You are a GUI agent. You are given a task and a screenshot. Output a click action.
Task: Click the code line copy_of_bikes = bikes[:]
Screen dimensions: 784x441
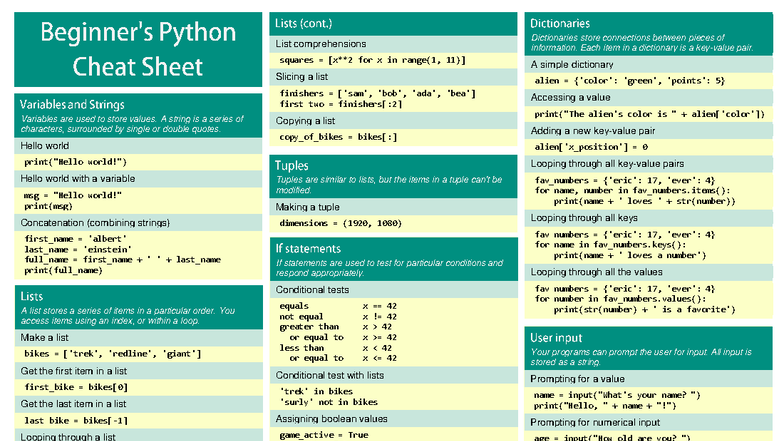[x=338, y=137]
